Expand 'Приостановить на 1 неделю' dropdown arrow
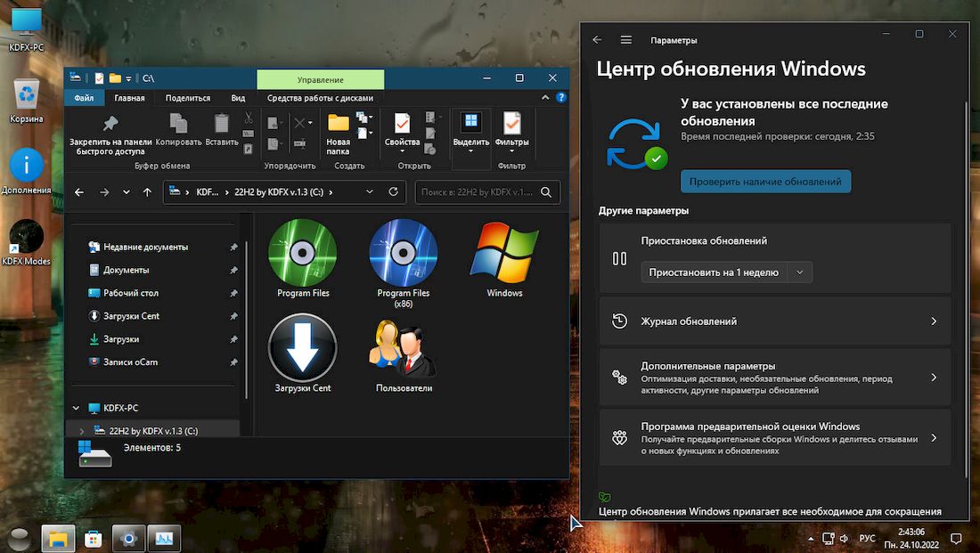 799,272
